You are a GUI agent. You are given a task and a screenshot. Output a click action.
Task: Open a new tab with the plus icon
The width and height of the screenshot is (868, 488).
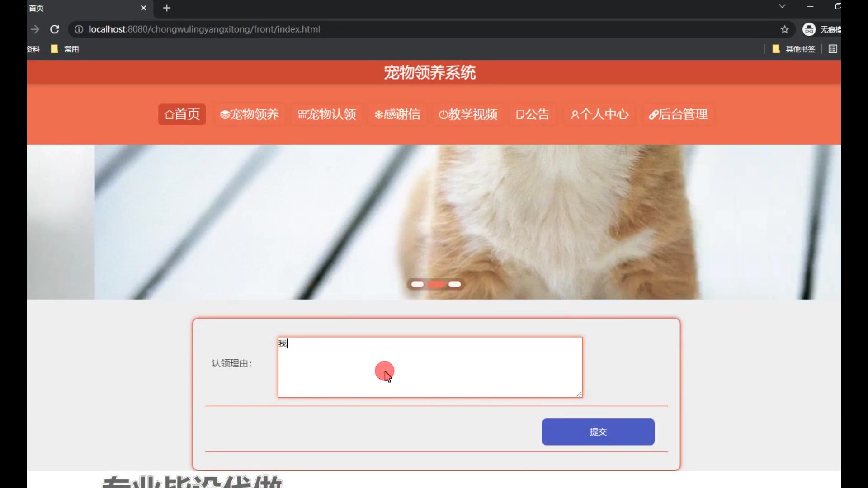click(167, 8)
